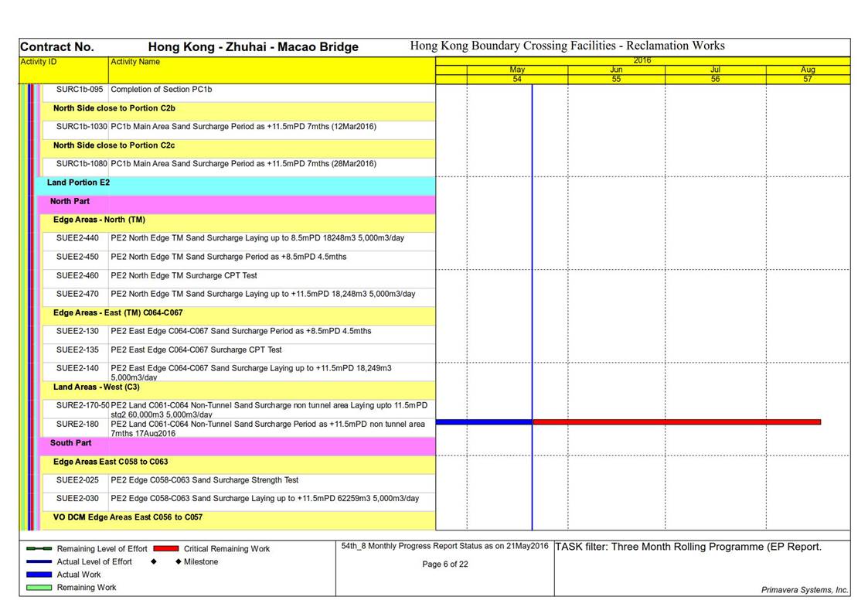The width and height of the screenshot is (868, 614).
Task: Select the Actual Level of Effort legend line
Action: pos(39,561)
